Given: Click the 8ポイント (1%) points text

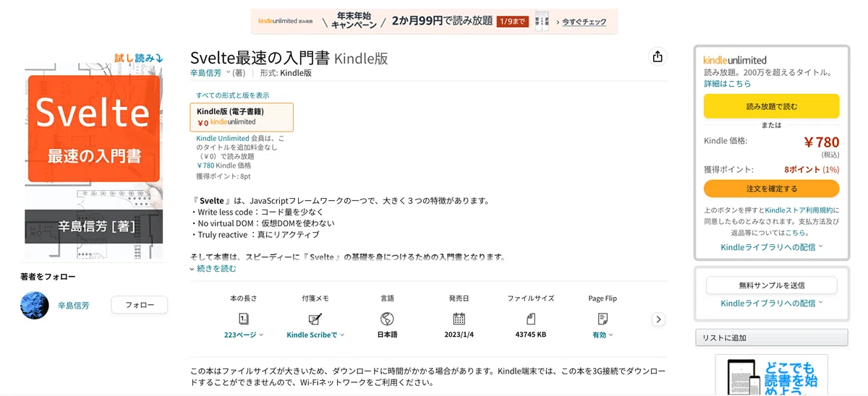Looking at the screenshot, I should [812, 170].
